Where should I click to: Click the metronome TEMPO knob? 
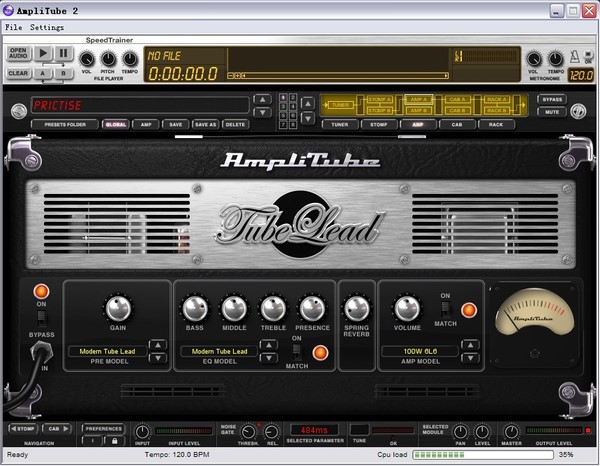555,59
